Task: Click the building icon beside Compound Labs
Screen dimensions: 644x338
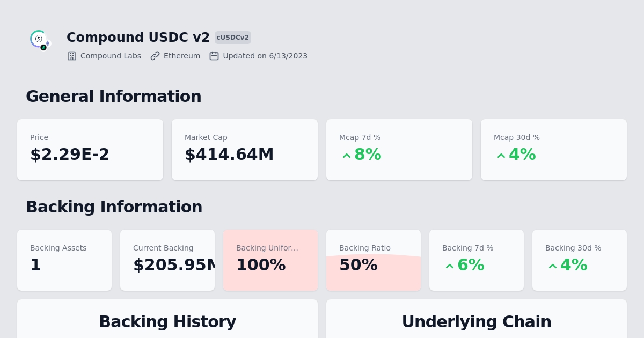Action: click(72, 56)
